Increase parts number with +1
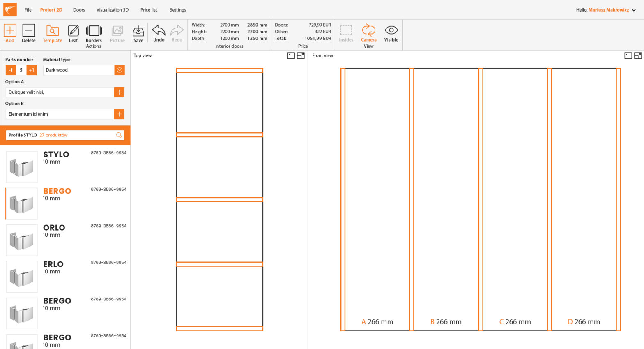 pos(32,70)
